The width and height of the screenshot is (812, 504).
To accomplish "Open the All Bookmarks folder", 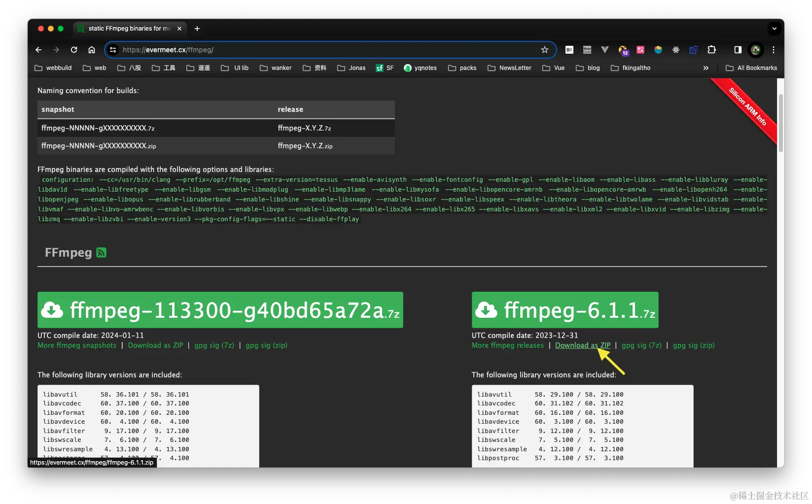I will click(x=751, y=68).
